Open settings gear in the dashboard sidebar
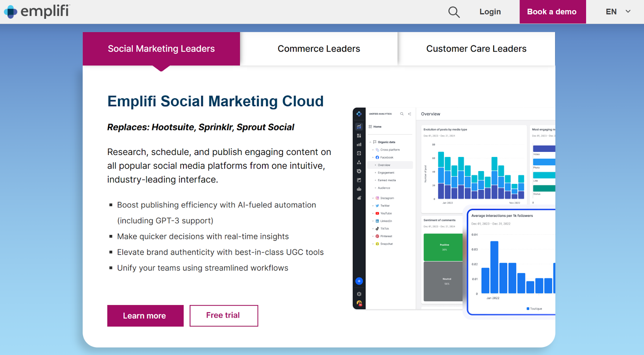The width and height of the screenshot is (644, 355). tap(359, 294)
